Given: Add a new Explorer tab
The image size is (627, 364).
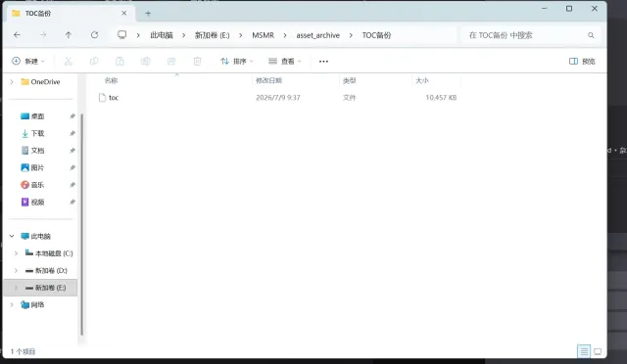Looking at the screenshot, I should coord(148,14).
